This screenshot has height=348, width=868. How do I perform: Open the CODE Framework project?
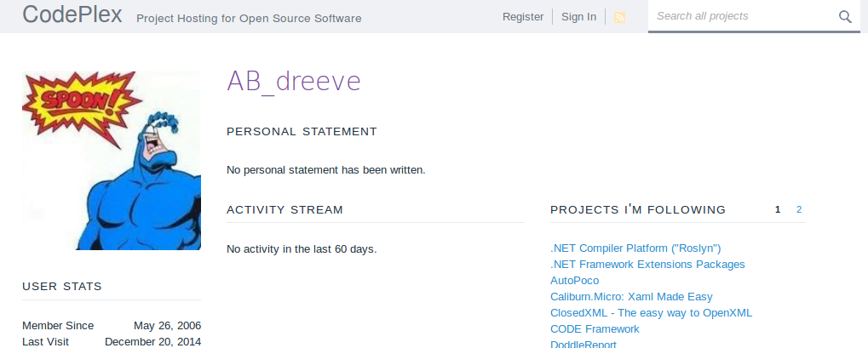(595, 328)
